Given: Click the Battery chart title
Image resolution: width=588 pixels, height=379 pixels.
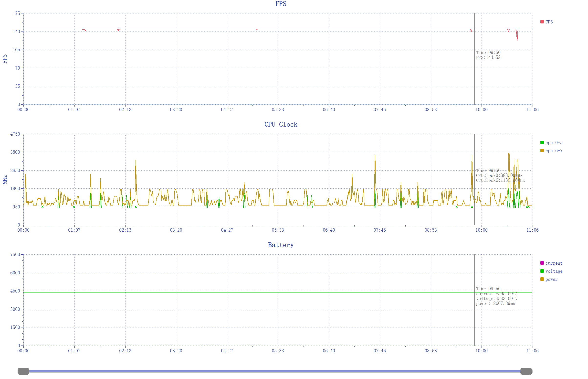Looking at the screenshot, I should pyautogui.click(x=281, y=245).
